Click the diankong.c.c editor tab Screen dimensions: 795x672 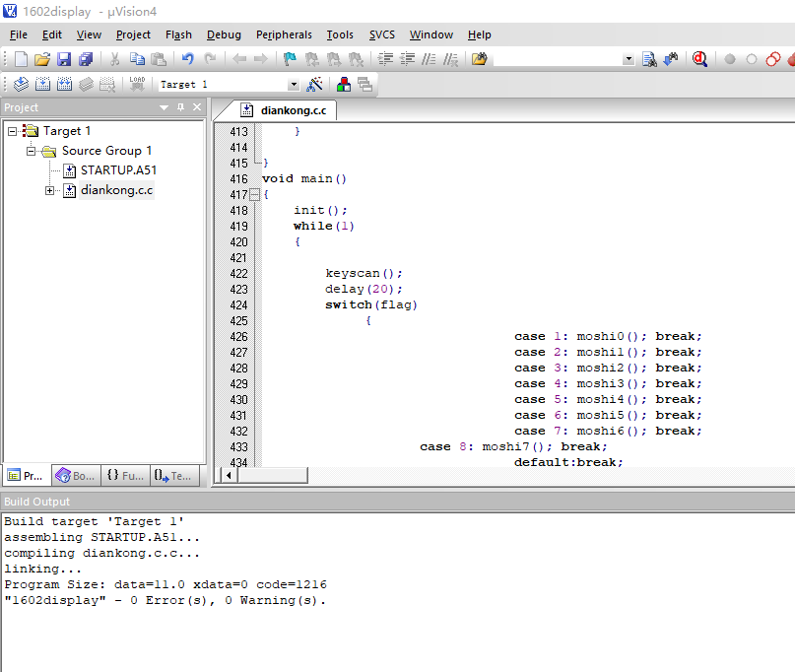(284, 110)
